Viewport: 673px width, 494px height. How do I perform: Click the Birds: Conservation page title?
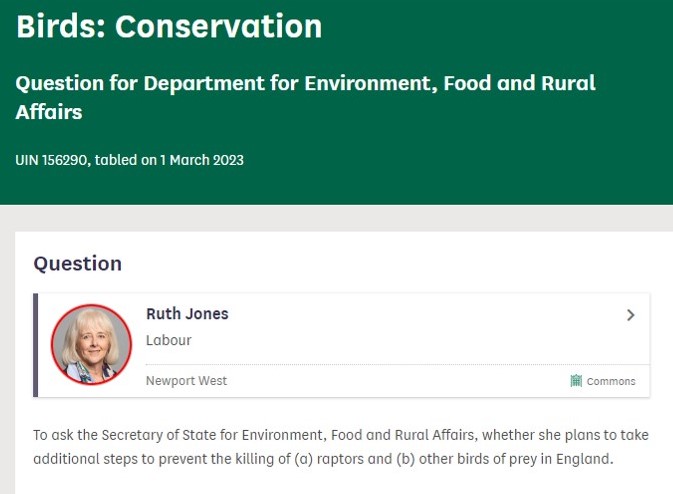coord(169,27)
